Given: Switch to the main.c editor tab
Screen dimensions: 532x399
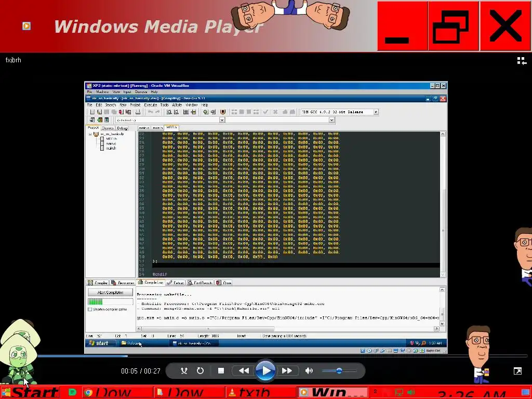Looking at the screenshot, I should tap(144, 128).
